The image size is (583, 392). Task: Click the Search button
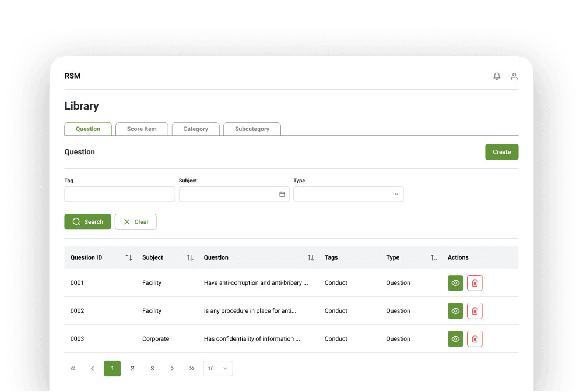(x=88, y=221)
